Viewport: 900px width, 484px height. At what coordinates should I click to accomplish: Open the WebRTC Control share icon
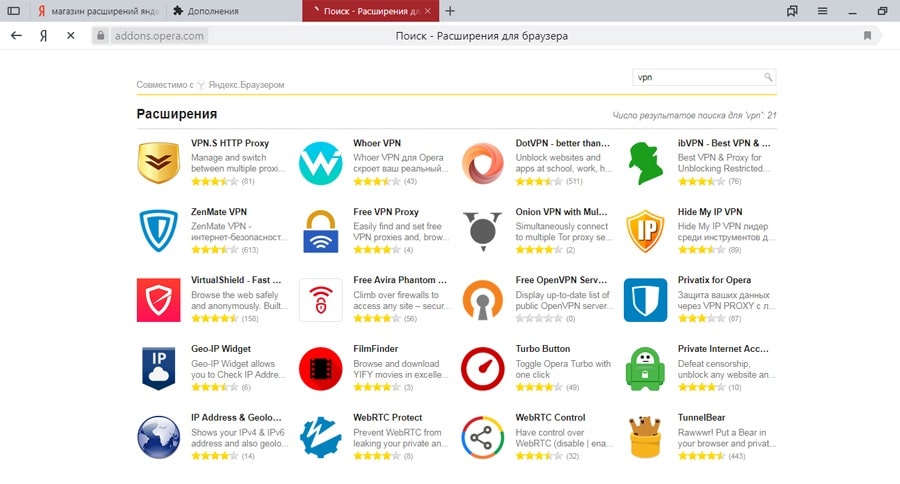point(483,437)
